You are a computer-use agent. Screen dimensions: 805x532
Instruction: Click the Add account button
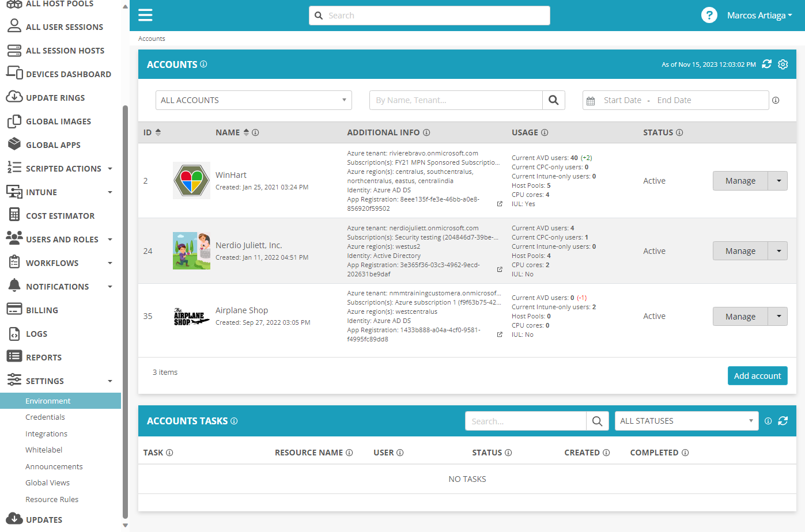pos(757,376)
